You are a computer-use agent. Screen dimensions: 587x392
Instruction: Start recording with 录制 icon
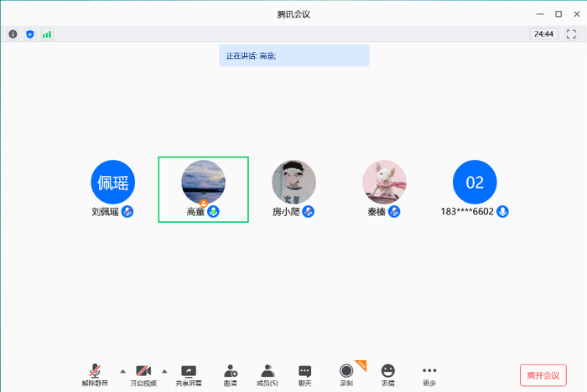coord(346,375)
